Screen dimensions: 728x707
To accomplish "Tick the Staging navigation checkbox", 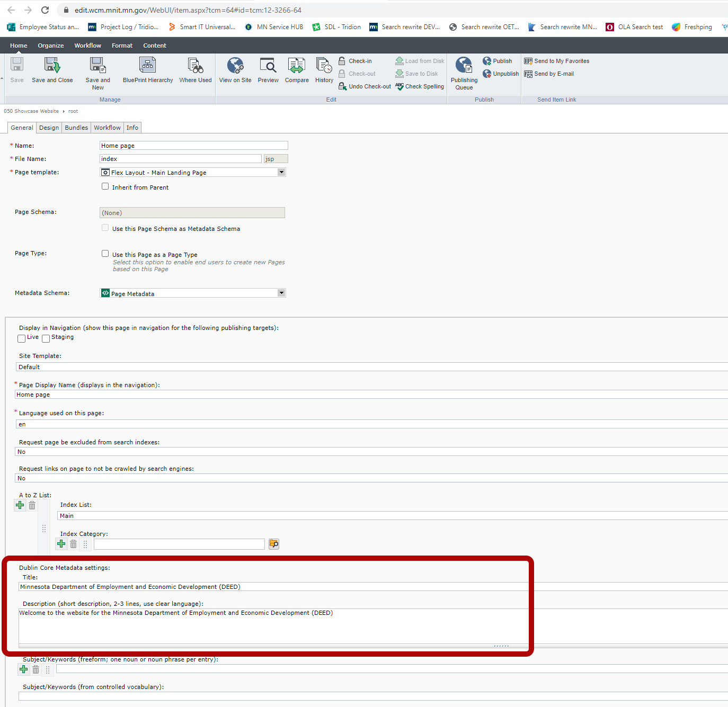I will [x=46, y=338].
